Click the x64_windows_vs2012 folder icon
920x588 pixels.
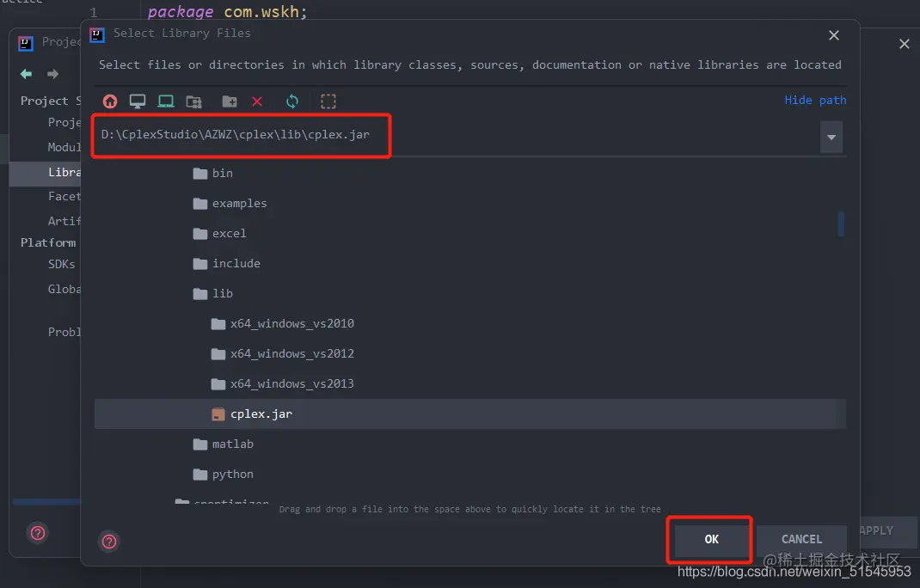click(218, 354)
